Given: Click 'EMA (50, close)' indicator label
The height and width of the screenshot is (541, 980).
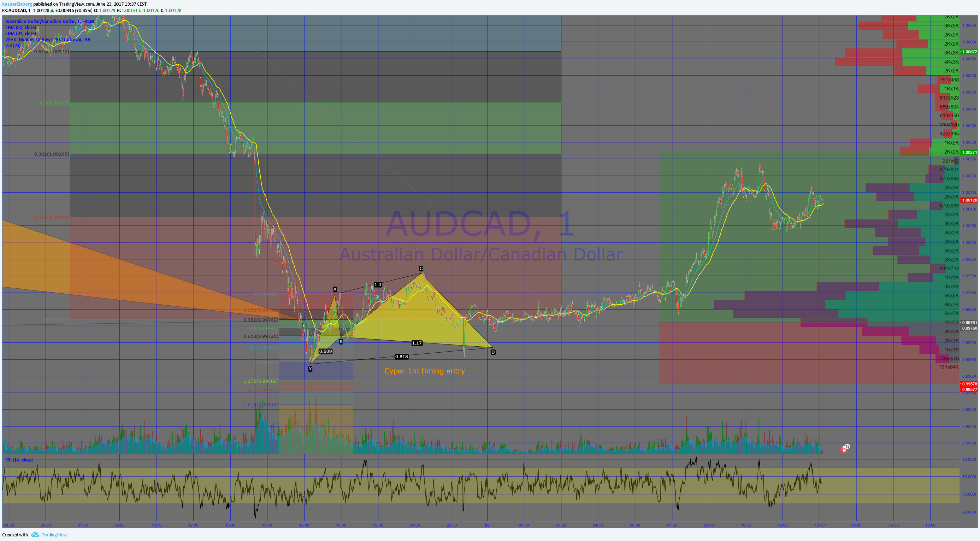Looking at the screenshot, I should pyautogui.click(x=20, y=28).
